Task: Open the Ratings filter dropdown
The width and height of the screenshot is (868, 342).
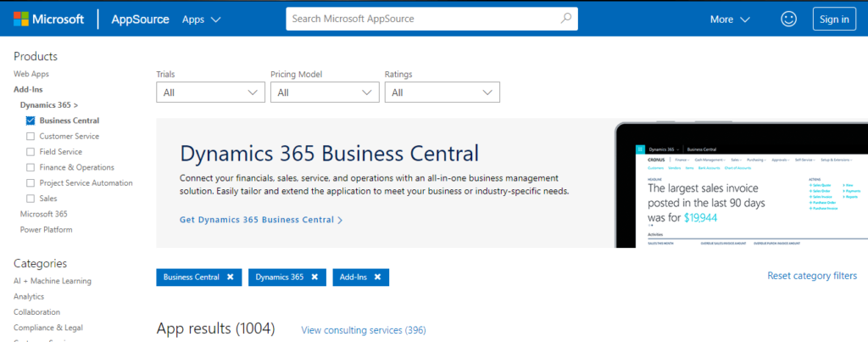Action: coord(442,92)
